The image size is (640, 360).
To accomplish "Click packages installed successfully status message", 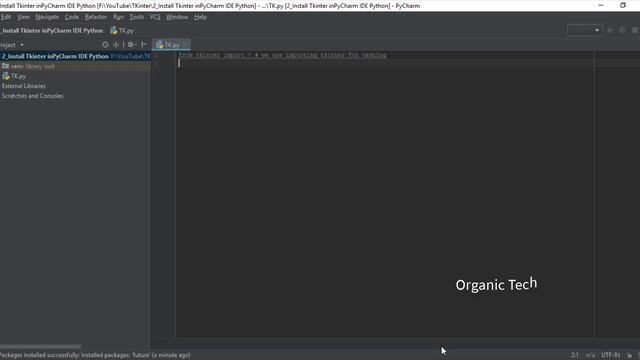I will tap(95, 355).
